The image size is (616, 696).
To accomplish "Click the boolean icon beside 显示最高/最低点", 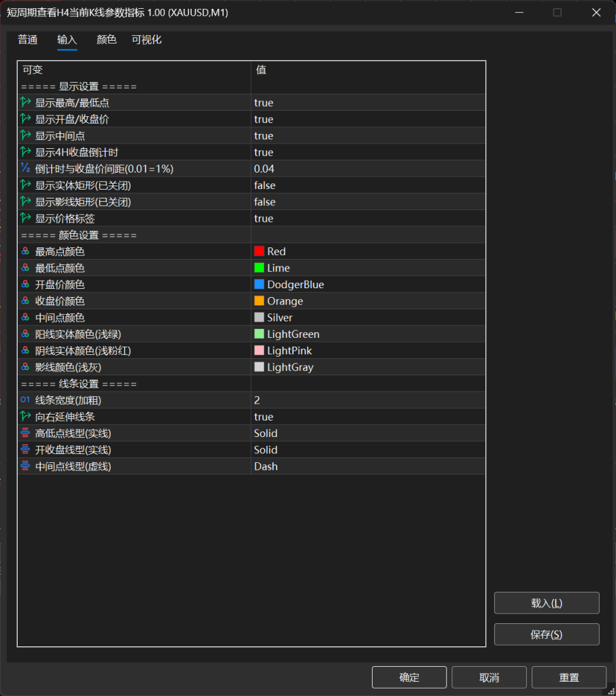I will coord(25,103).
